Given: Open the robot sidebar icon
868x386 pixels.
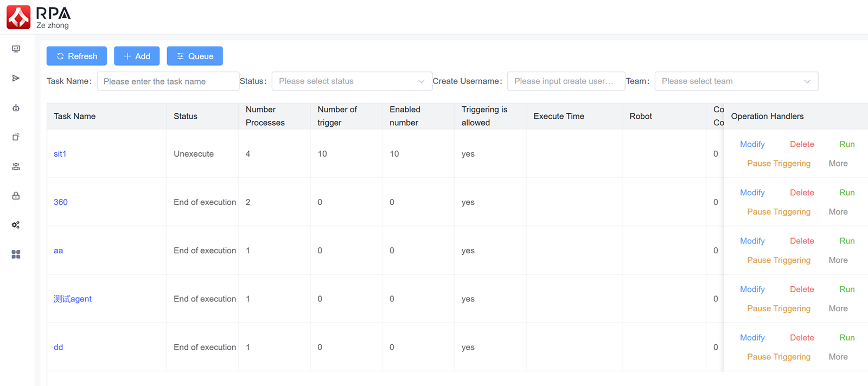Looking at the screenshot, I should click(x=16, y=108).
